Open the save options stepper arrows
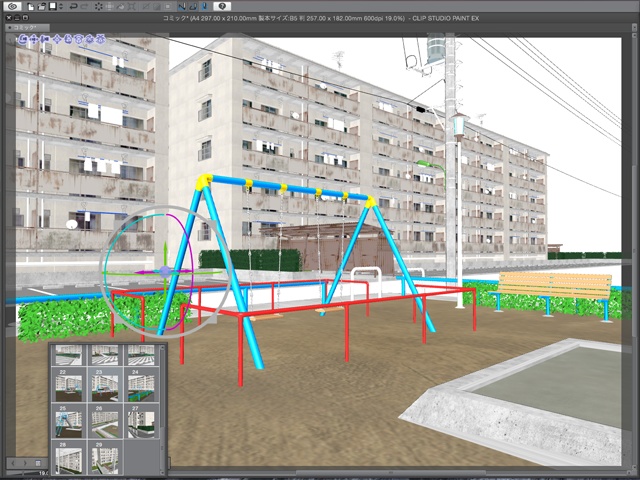Screen dimensions: 640x480 (x=61, y=7)
